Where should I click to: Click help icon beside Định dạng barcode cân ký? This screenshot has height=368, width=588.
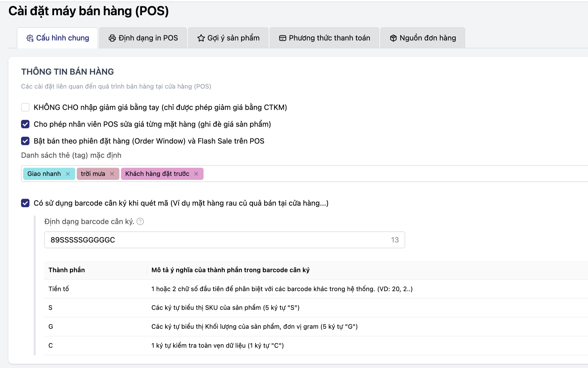coord(140,221)
